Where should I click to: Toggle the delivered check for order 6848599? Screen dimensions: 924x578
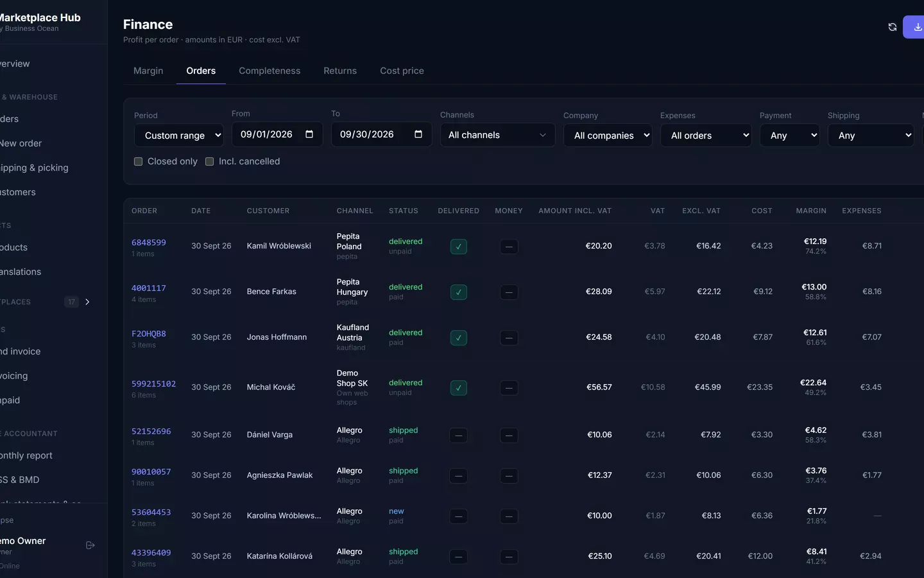click(x=458, y=247)
